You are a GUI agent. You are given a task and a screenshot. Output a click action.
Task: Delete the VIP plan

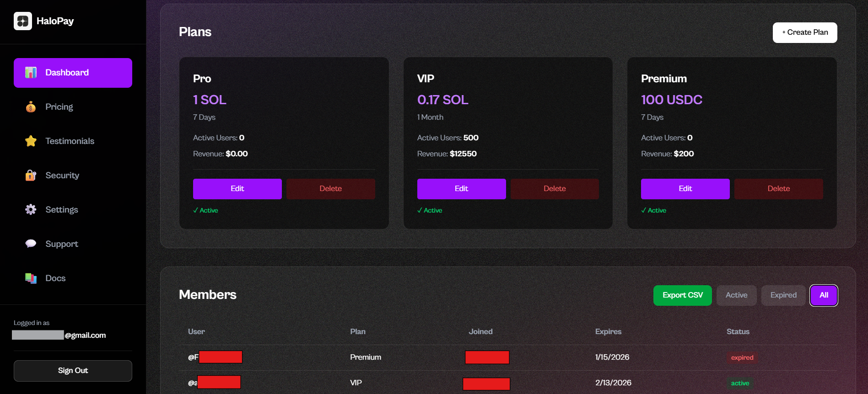554,189
